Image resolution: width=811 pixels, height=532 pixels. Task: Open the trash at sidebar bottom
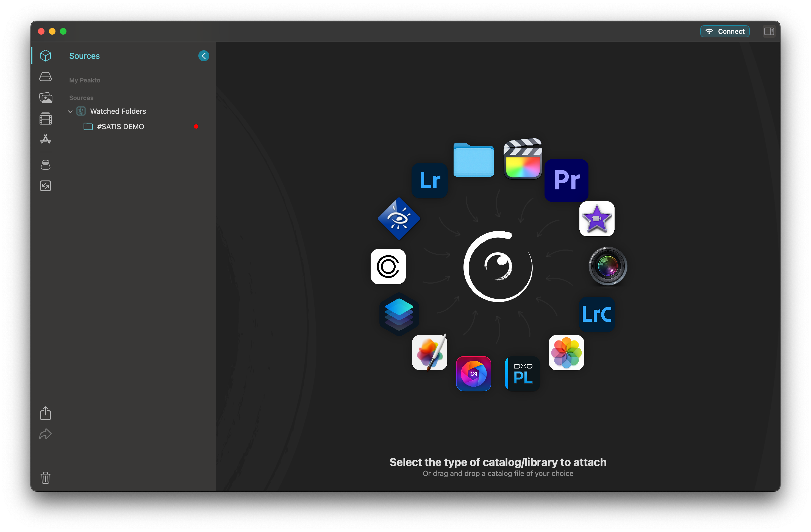coord(45,478)
